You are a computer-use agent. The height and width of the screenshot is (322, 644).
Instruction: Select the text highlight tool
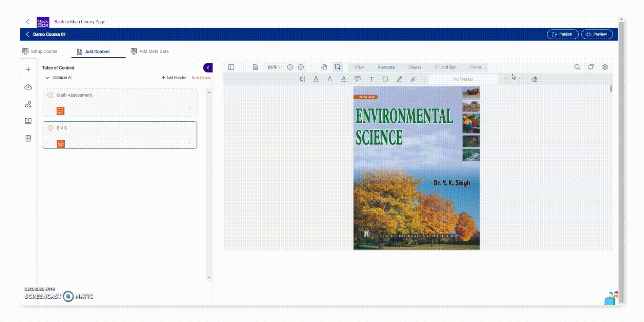coord(302,79)
